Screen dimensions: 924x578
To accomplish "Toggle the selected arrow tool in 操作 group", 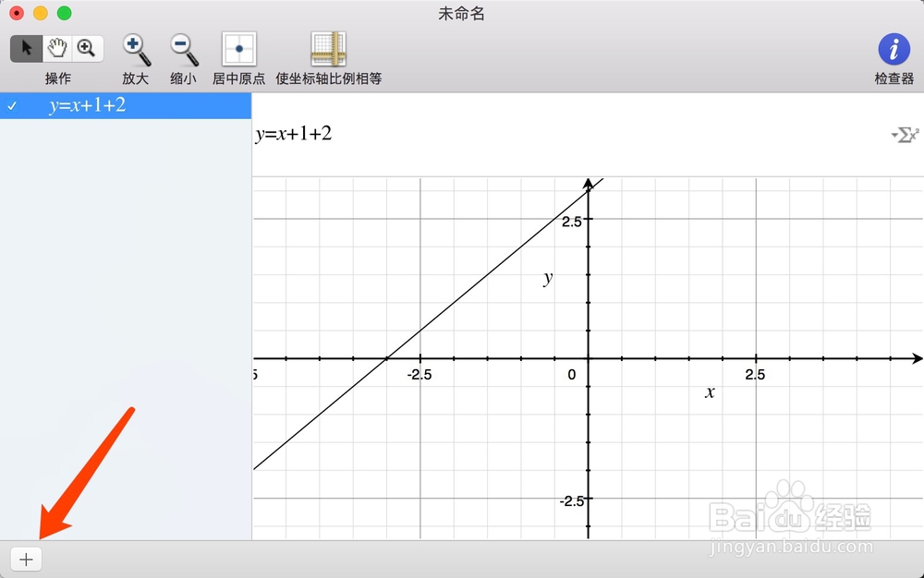I will [x=26, y=47].
